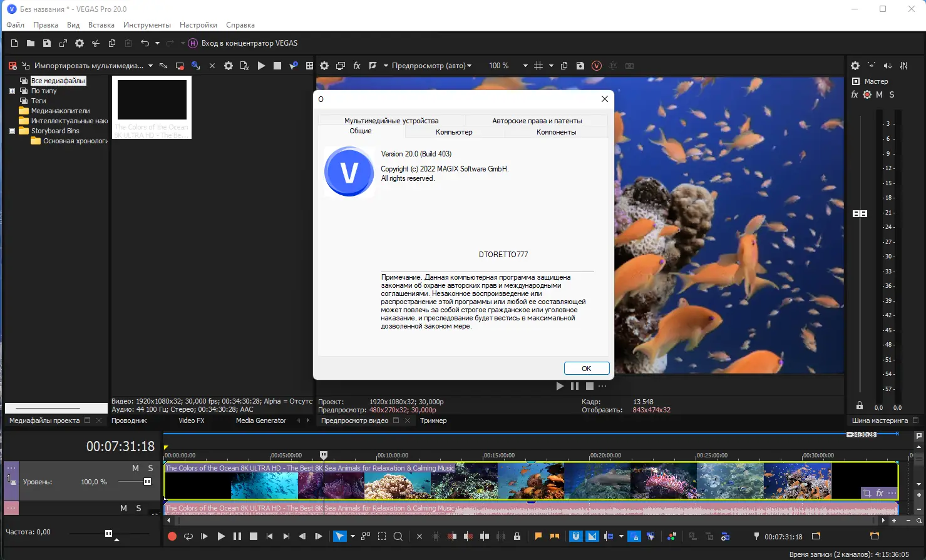Switch to the Компьютер tab in the dialog
926x560 pixels.
pyautogui.click(x=455, y=132)
